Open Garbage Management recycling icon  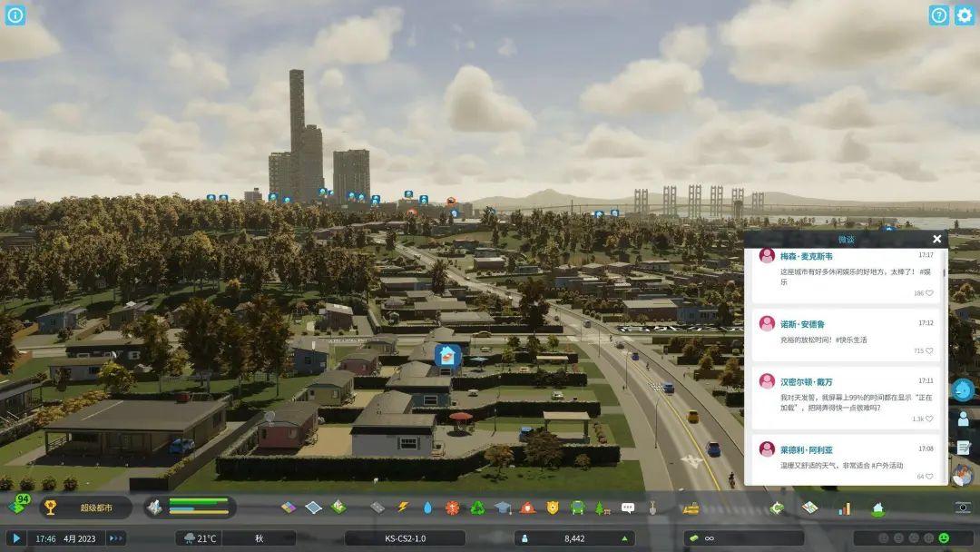(477, 508)
